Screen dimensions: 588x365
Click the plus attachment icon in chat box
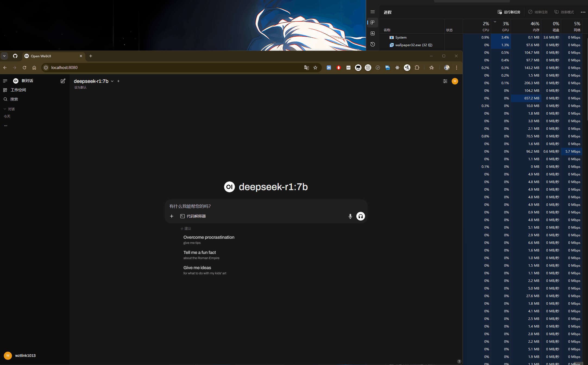click(171, 216)
